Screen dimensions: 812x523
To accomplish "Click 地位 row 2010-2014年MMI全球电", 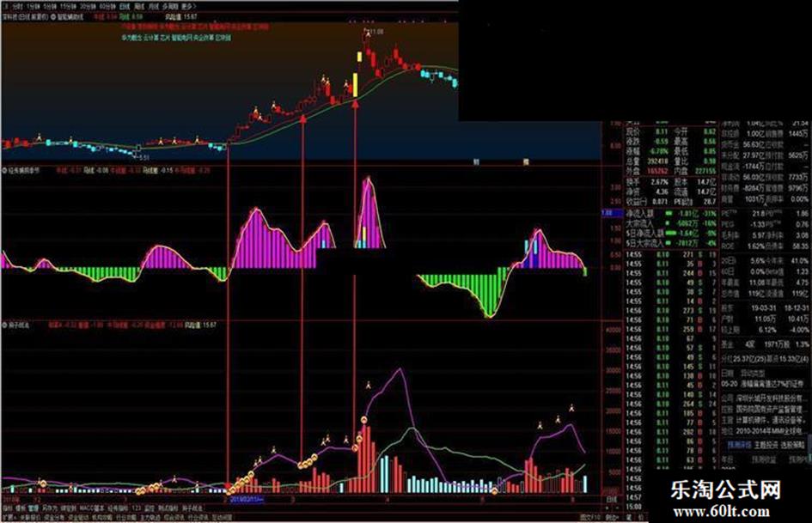I will (764, 431).
